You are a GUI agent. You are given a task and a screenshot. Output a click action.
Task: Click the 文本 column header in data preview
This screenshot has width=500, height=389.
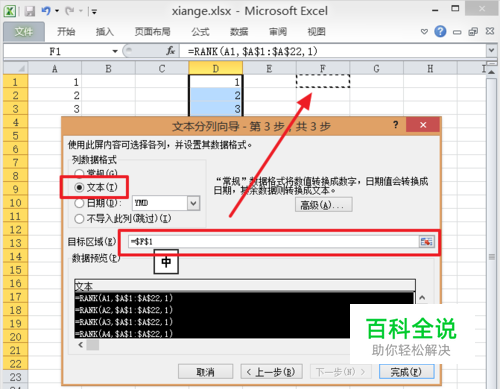[245, 286]
